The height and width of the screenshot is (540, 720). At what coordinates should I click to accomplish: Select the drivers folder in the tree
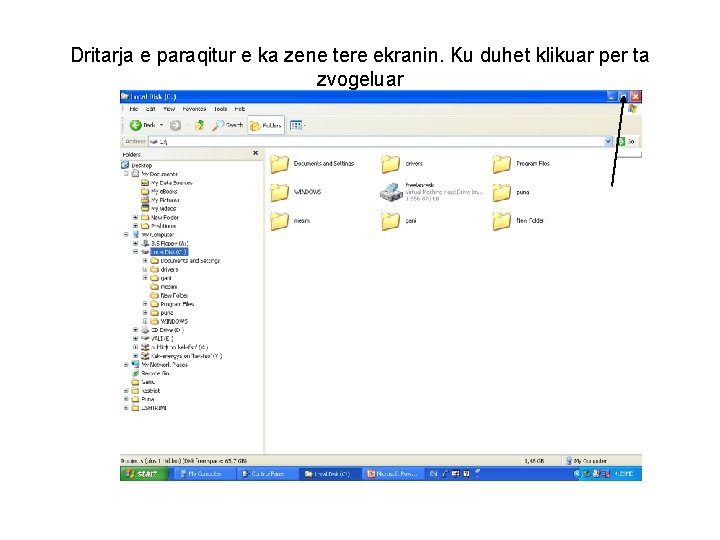click(x=164, y=270)
